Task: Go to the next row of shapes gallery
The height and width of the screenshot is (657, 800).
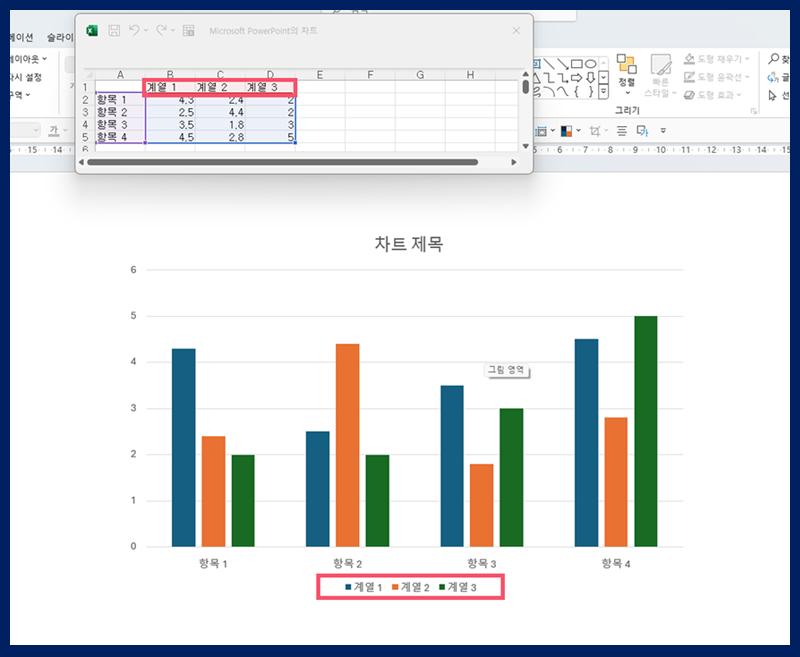Action: click(x=604, y=78)
